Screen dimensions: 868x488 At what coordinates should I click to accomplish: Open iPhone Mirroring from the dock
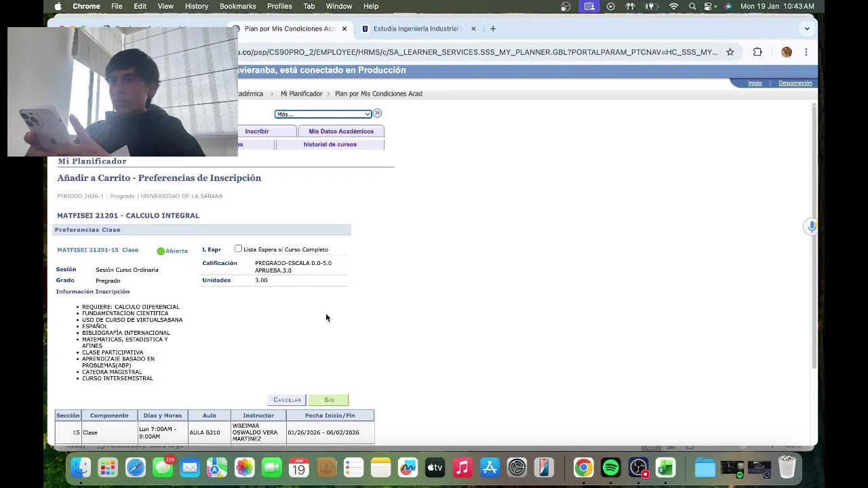coord(544,468)
